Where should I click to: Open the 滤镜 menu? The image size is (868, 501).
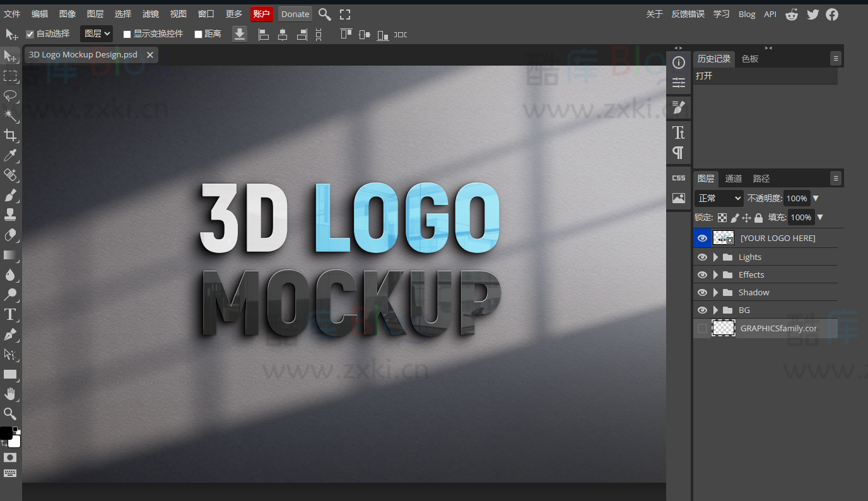pyautogui.click(x=150, y=13)
